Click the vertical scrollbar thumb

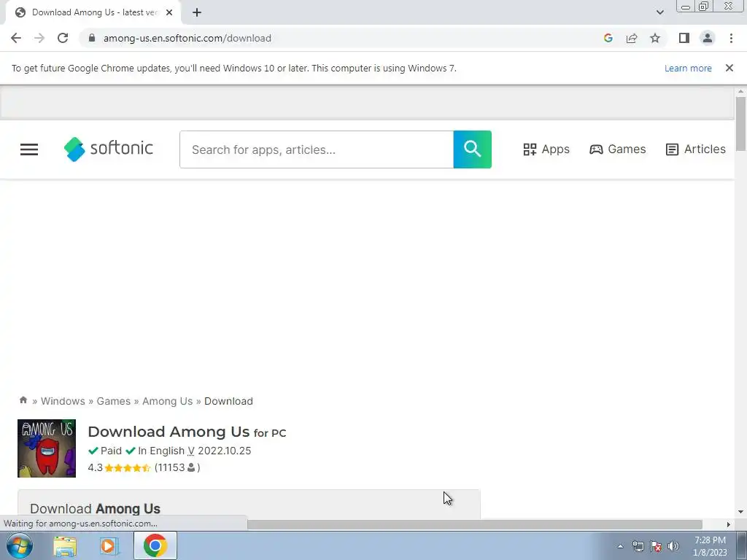point(740,124)
